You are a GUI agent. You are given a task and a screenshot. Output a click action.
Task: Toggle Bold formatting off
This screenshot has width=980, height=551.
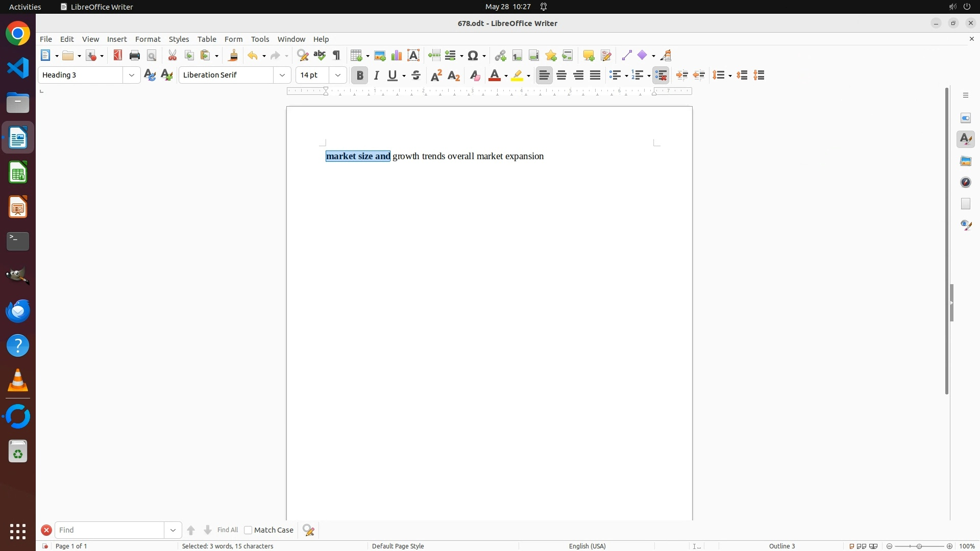(360, 76)
